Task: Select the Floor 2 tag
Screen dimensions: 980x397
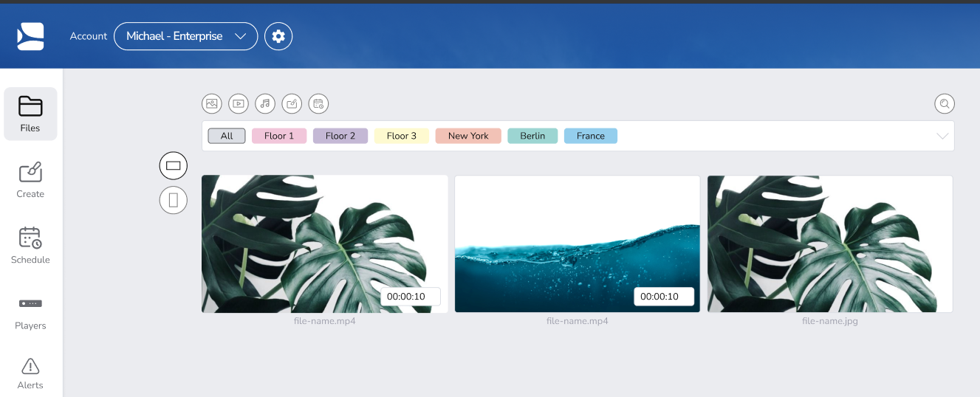Action: point(340,136)
